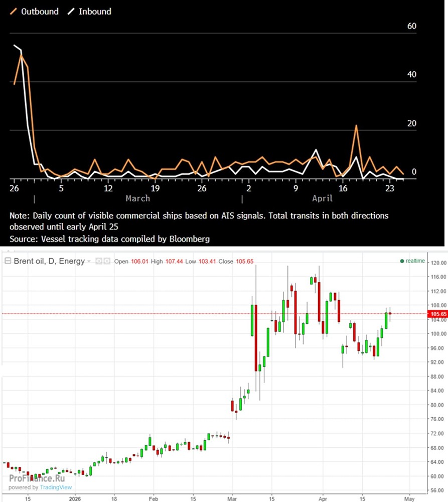Click the Inbound legend entry

click(x=90, y=12)
